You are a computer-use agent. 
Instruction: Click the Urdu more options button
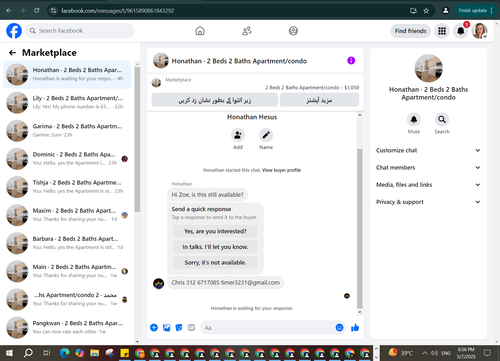319,100
